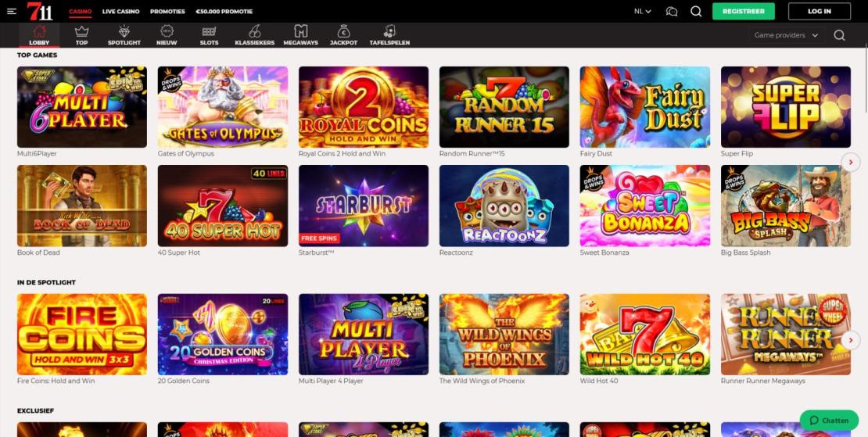Open the live chat support icon

pyautogui.click(x=672, y=11)
